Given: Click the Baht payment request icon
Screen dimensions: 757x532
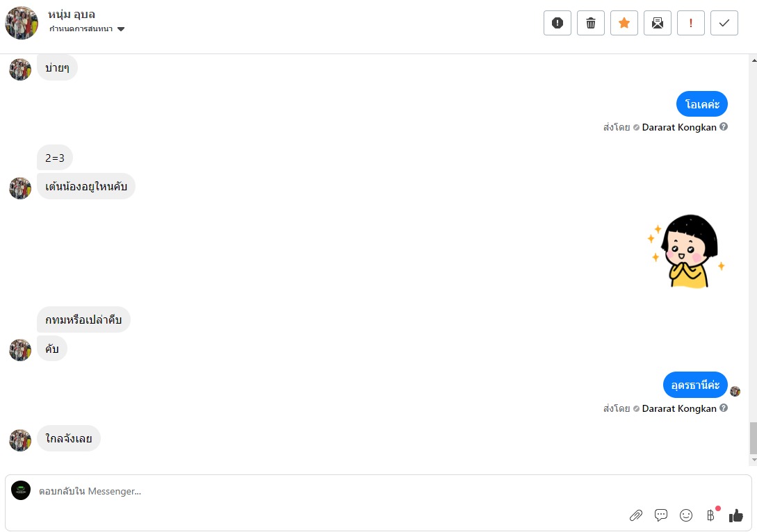Looking at the screenshot, I should coord(710,515).
